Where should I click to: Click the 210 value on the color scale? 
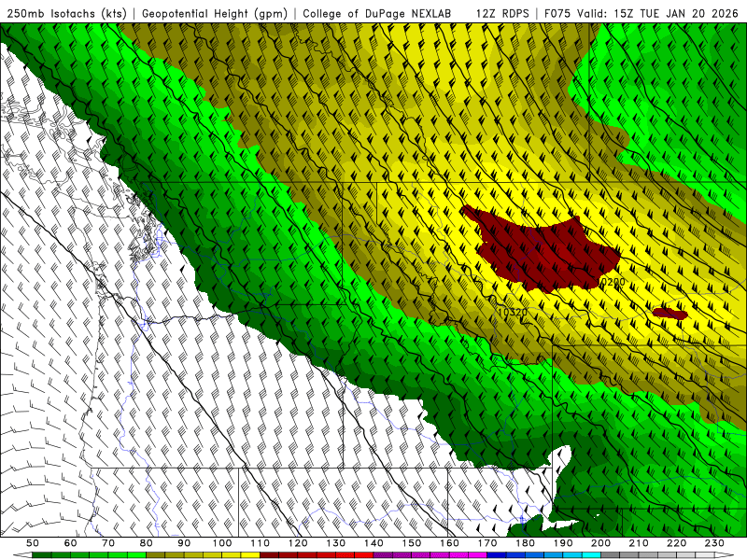pos(639,543)
